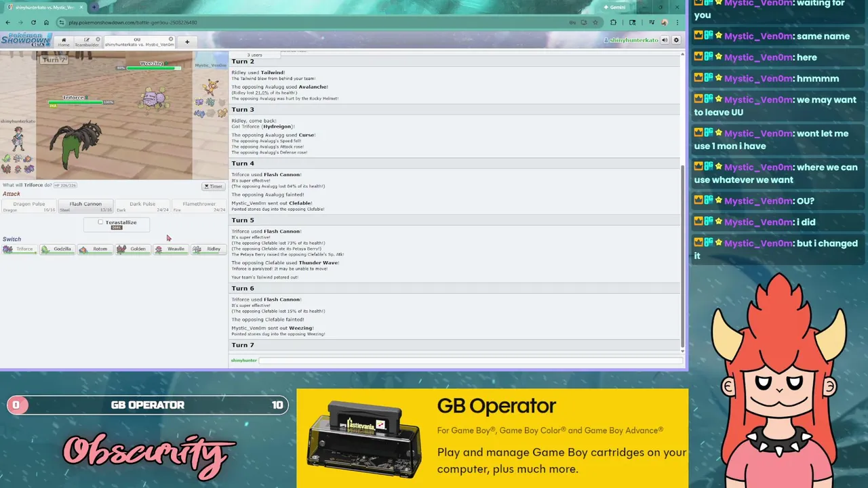Attack with Flamethrower
868x488 pixels.
(x=199, y=206)
